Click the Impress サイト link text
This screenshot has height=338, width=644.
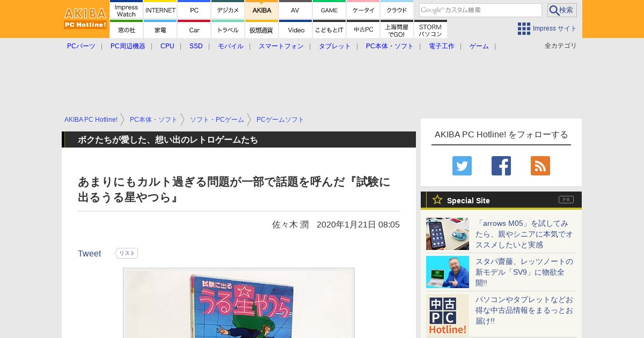(x=555, y=28)
